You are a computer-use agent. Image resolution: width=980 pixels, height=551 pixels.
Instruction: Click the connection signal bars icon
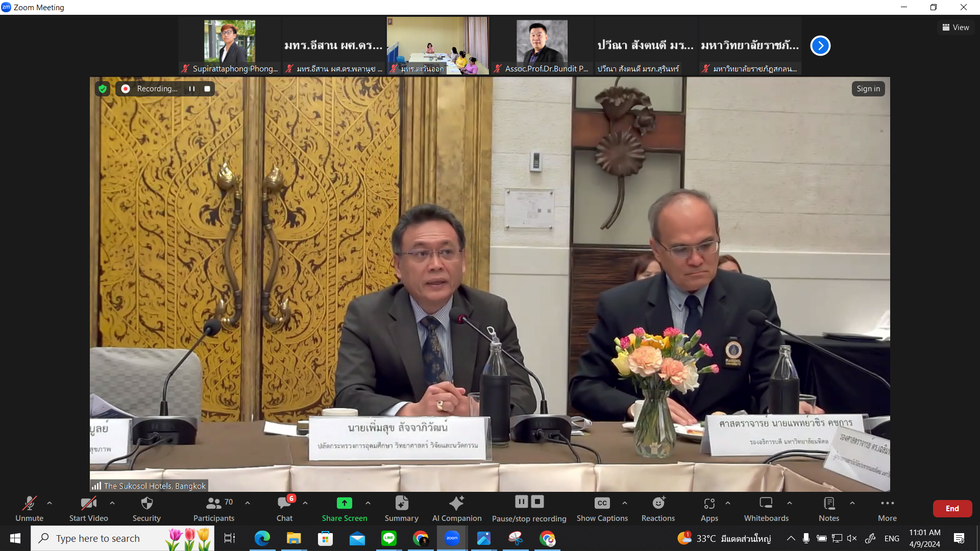[x=96, y=486]
